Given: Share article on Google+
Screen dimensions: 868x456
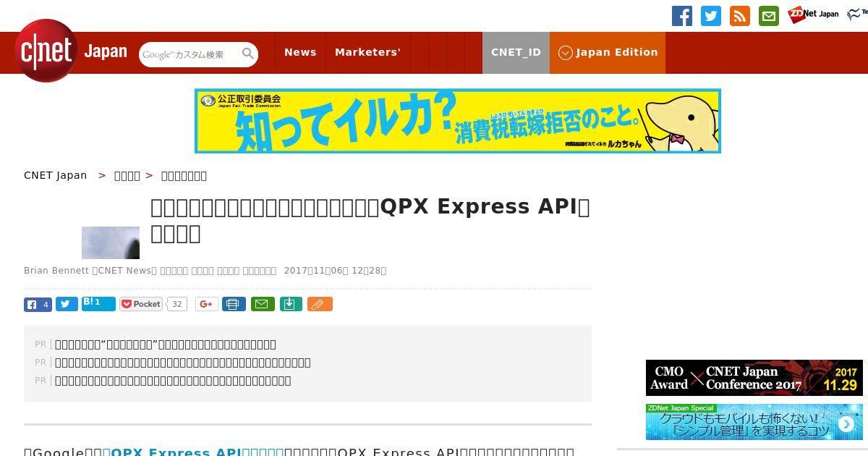Looking at the screenshot, I should click(x=206, y=304).
